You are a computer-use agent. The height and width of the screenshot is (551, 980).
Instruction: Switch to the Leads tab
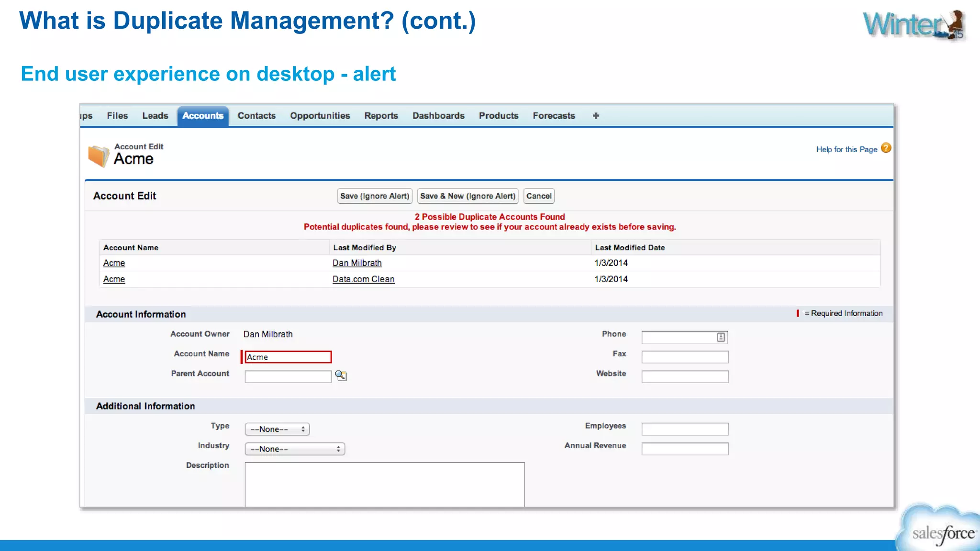tap(155, 116)
